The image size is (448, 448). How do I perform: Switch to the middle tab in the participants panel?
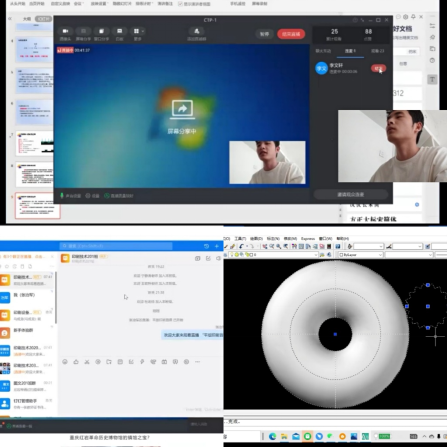point(350,51)
